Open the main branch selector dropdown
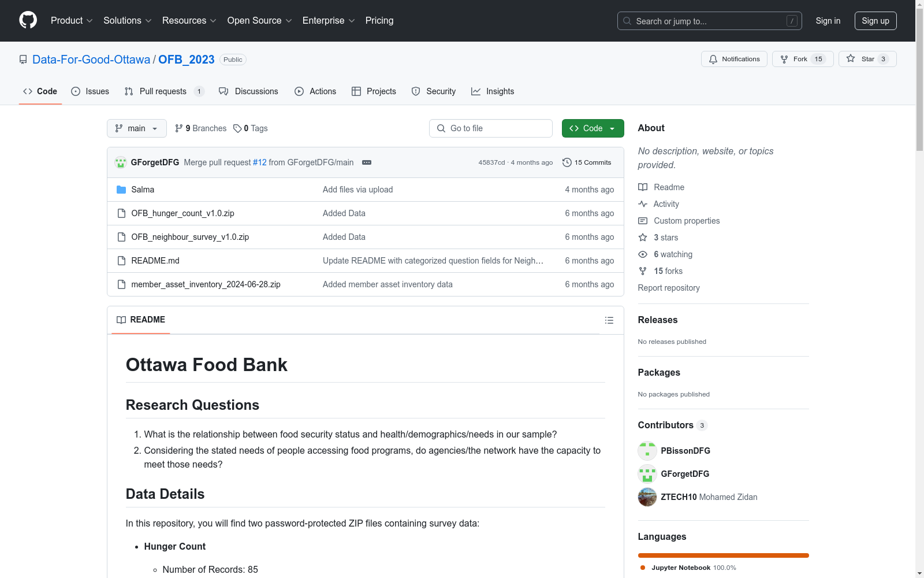This screenshot has width=924, height=578. (x=137, y=128)
